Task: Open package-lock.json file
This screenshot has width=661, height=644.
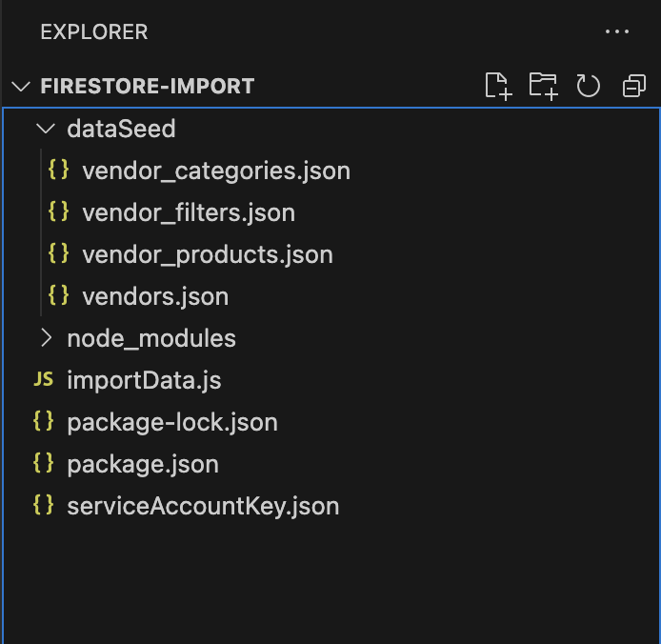Action: point(171,422)
